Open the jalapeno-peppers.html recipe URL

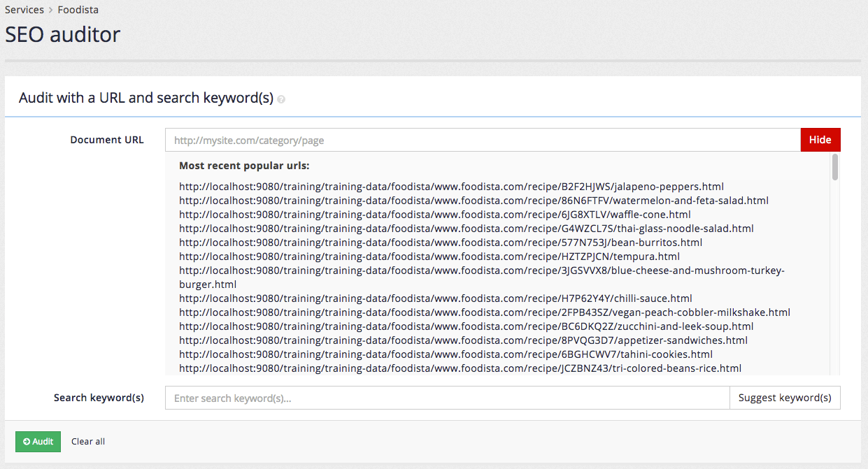(x=451, y=186)
